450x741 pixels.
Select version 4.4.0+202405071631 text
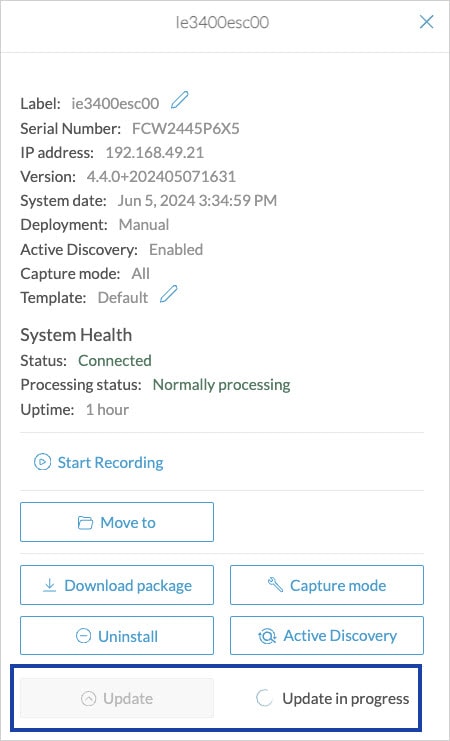coord(161,177)
